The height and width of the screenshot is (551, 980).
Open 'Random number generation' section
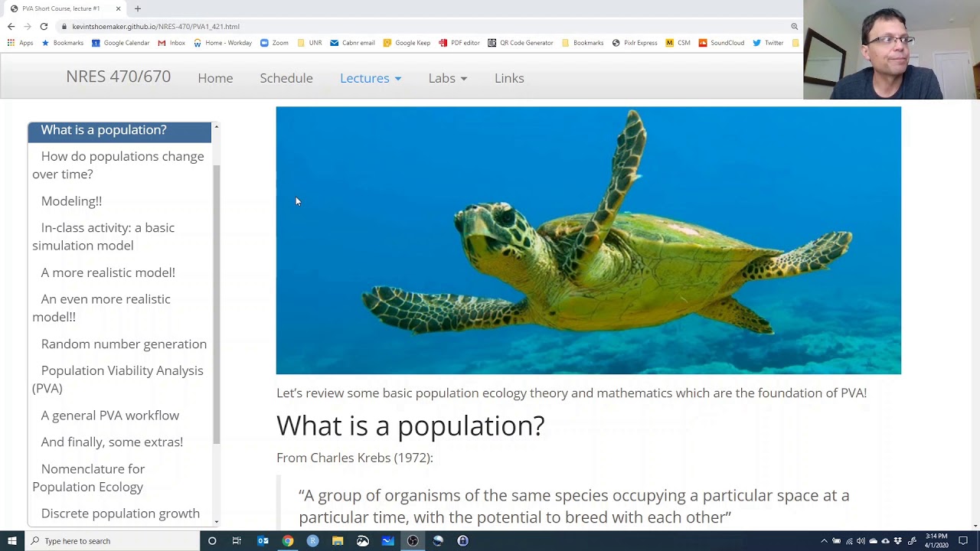click(123, 344)
